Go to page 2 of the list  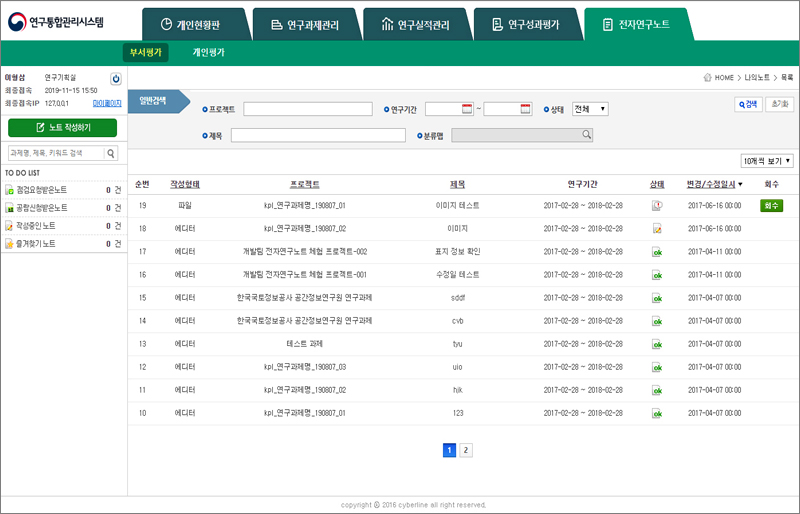[466, 450]
